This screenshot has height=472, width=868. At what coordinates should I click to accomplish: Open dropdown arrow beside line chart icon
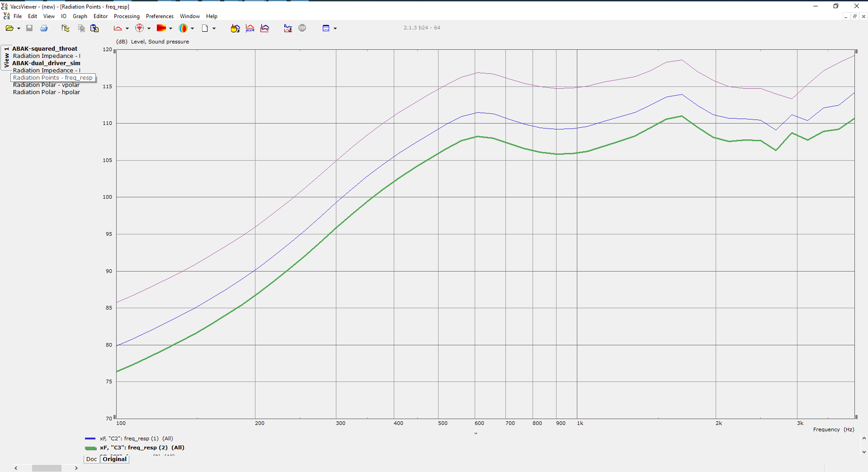tap(127, 29)
